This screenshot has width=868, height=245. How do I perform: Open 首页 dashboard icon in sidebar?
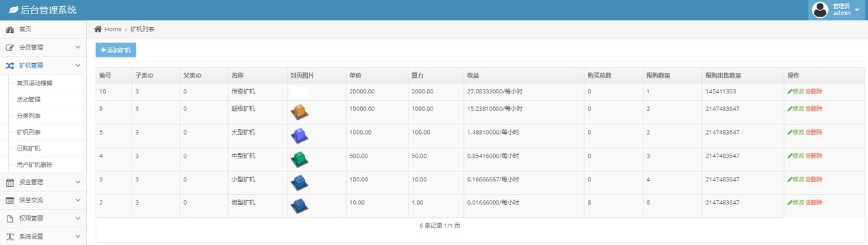(x=10, y=30)
